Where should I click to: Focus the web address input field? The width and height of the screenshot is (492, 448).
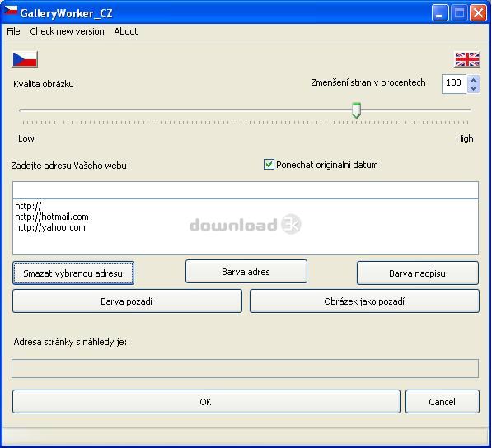[x=246, y=189]
